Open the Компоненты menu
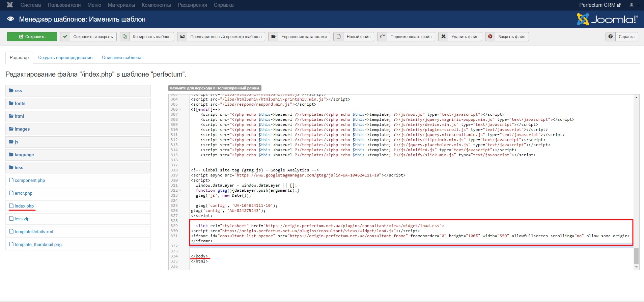 coord(156,5)
